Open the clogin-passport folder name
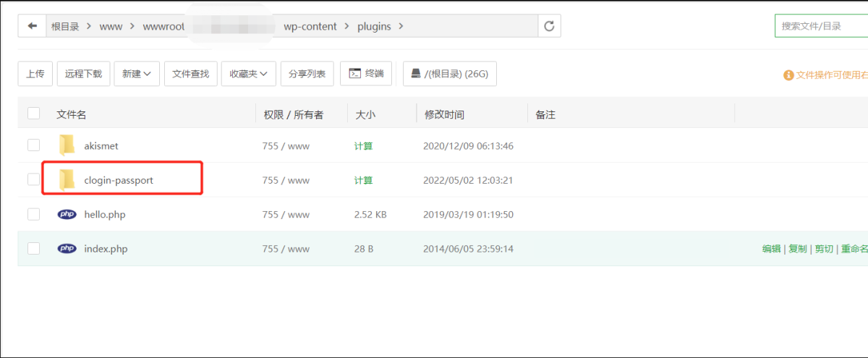Image resolution: width=868 pixels, height=358 pixels. (x=119, y=180)
